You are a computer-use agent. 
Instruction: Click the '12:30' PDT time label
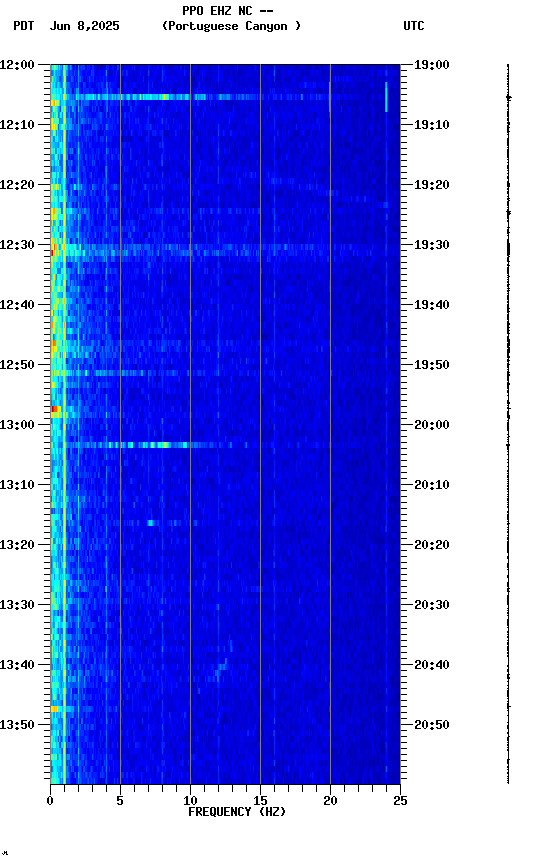pos(17,245)
